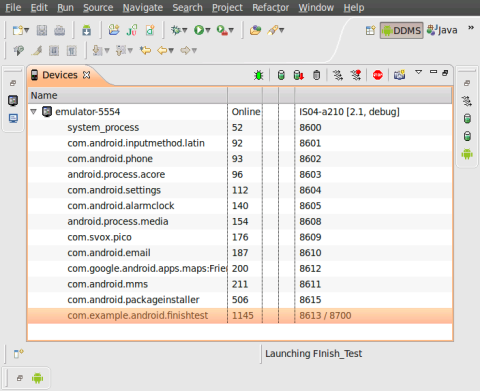Click the Save toolbar icon
Screen dimensions: 480x391
click(42, 30)
